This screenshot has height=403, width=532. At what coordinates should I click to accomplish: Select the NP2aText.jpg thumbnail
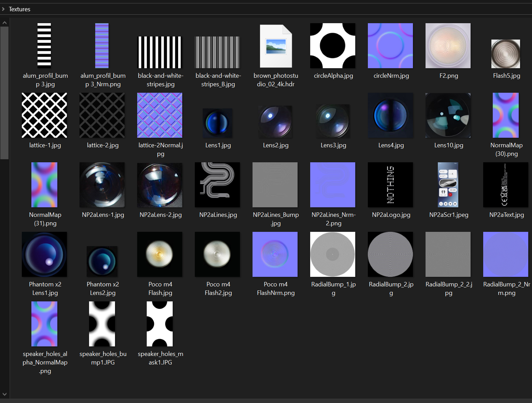tap(506, 185)
